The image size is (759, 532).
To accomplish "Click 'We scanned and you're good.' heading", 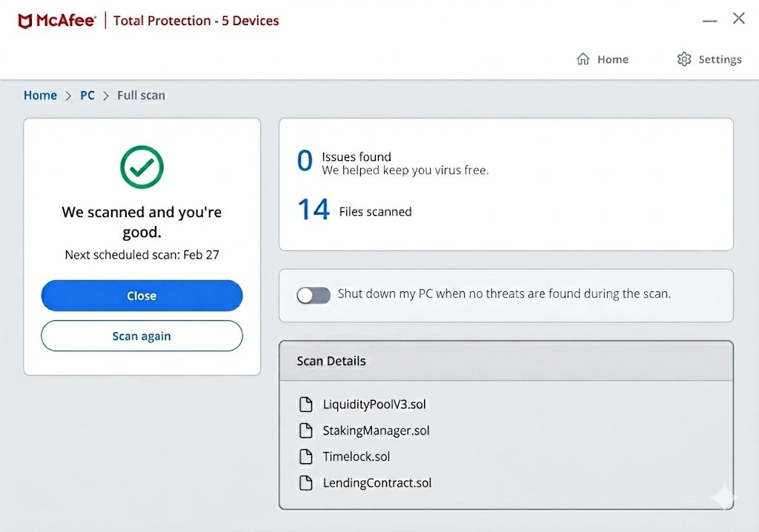I will (x=142, y=222).
